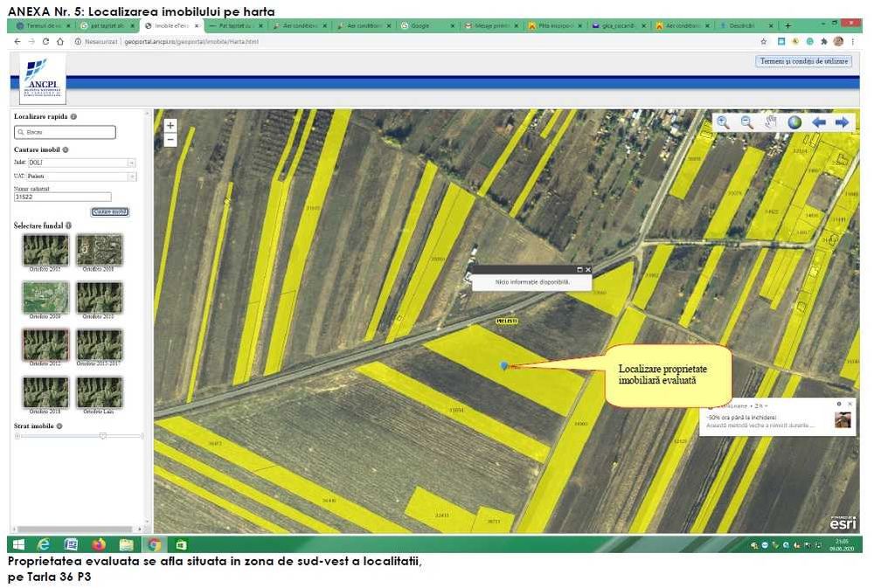The width and height of the screenshot is (874, 588).
Task: Click the 'Cautare imobil' search button
Action: [x=110, y=211]
